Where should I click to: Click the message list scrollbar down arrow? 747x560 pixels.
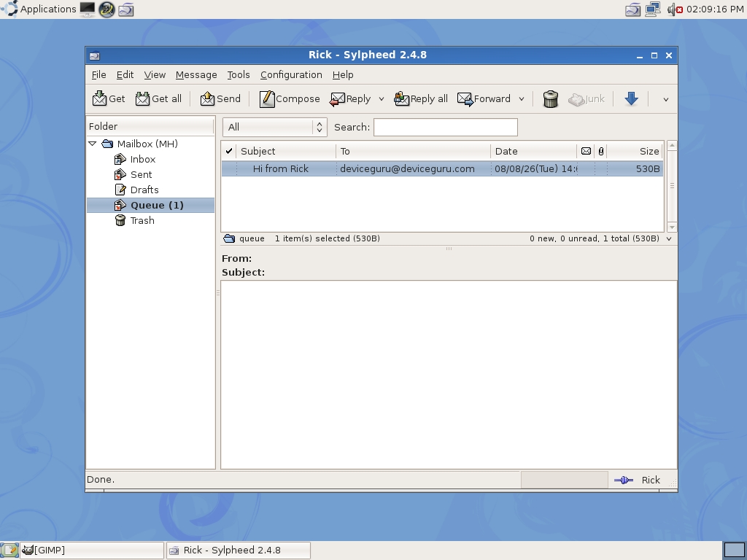pyautogui.click(x=672, y=227)
